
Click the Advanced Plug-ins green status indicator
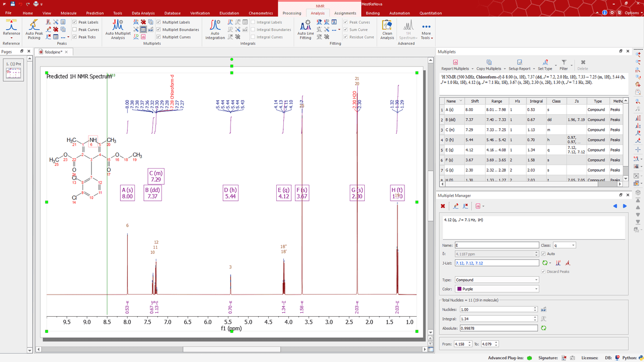coord(529,358)
